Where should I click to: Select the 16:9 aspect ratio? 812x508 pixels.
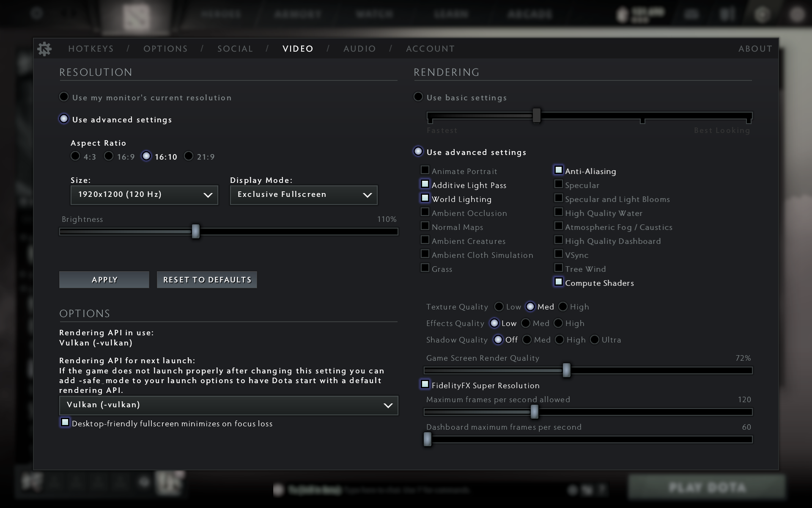(x=109, y=156)
